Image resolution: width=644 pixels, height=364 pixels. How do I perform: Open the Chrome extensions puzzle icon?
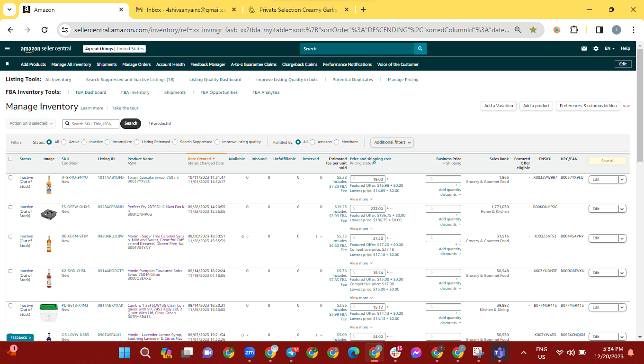574,30
